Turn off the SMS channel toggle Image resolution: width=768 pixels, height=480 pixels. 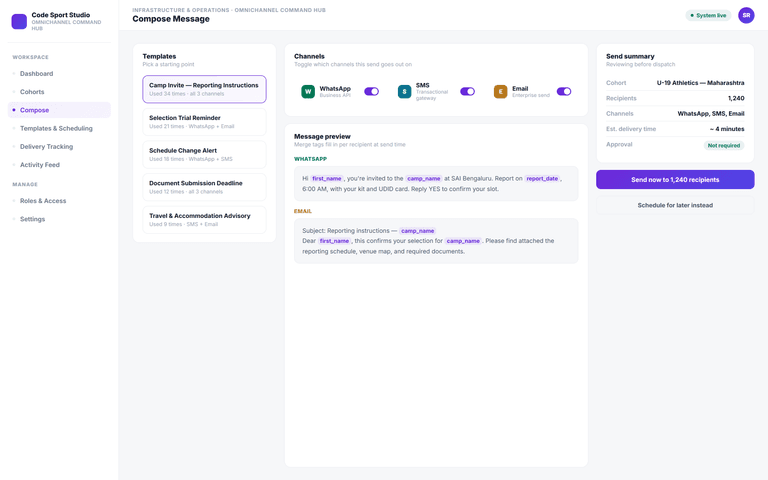(467, 92)
